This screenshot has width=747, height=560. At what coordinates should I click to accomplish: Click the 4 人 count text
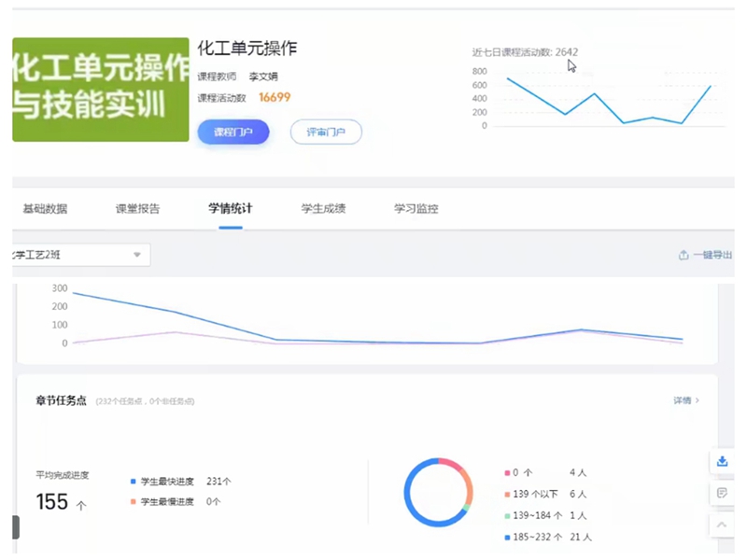[x=578, y=472]
